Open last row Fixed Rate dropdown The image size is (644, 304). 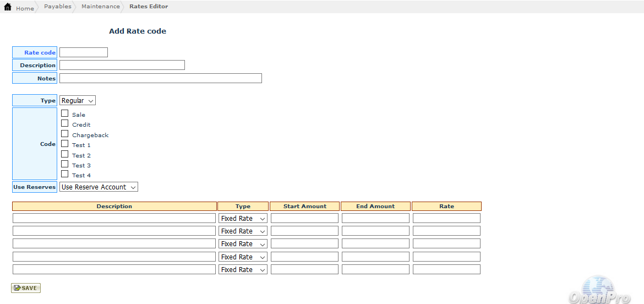243,270
